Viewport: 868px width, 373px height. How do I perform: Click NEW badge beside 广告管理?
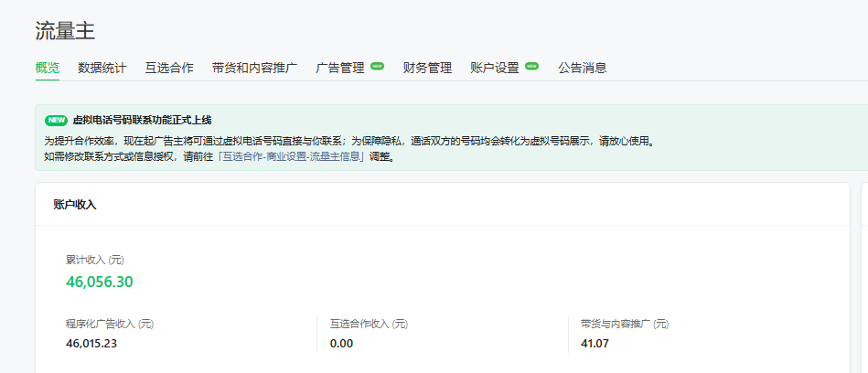tap(378, 66)
